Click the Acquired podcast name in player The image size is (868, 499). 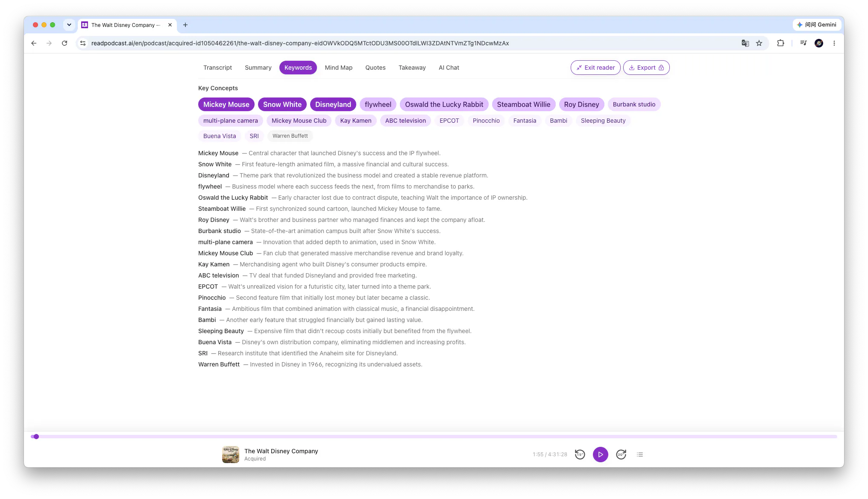[x=255, y=459]
